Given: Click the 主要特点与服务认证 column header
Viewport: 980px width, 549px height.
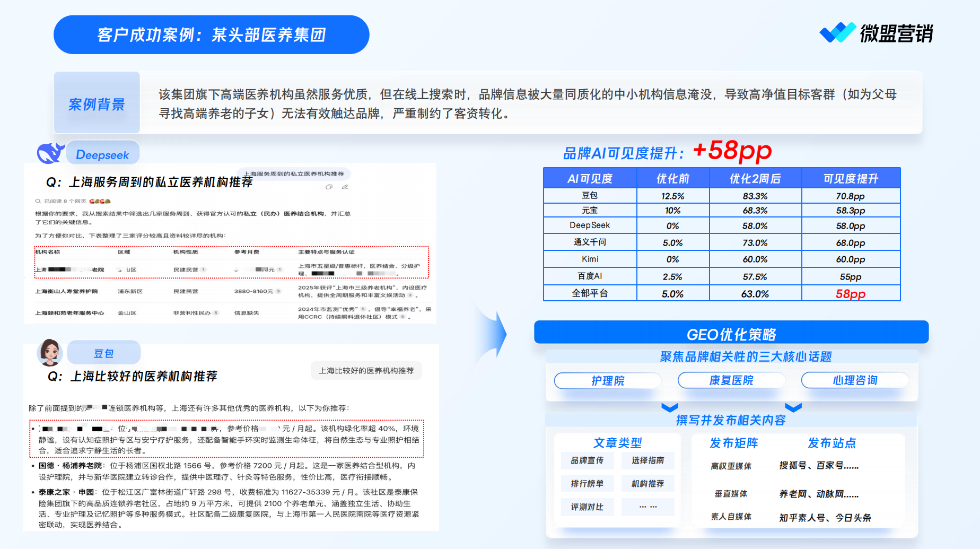Looking at the screenshot, I should 326,252.
